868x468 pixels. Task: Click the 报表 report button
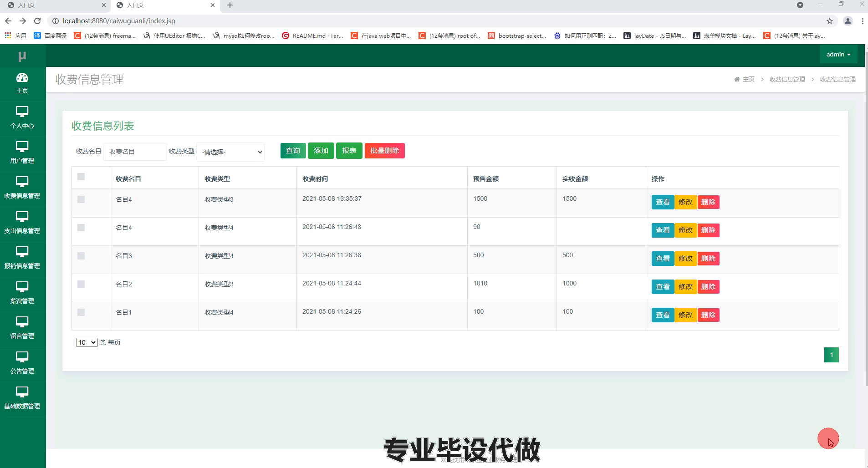(349, 151)
